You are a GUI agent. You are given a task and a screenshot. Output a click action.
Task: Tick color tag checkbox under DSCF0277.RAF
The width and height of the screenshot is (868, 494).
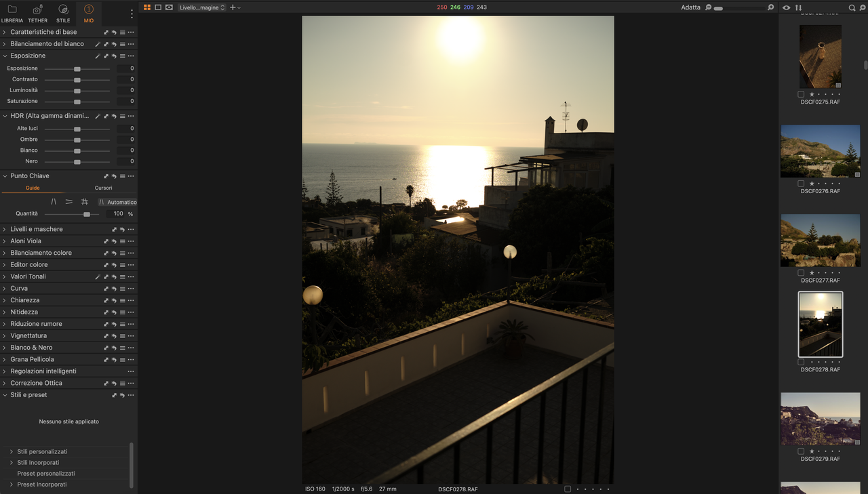(x=801, y=273)
